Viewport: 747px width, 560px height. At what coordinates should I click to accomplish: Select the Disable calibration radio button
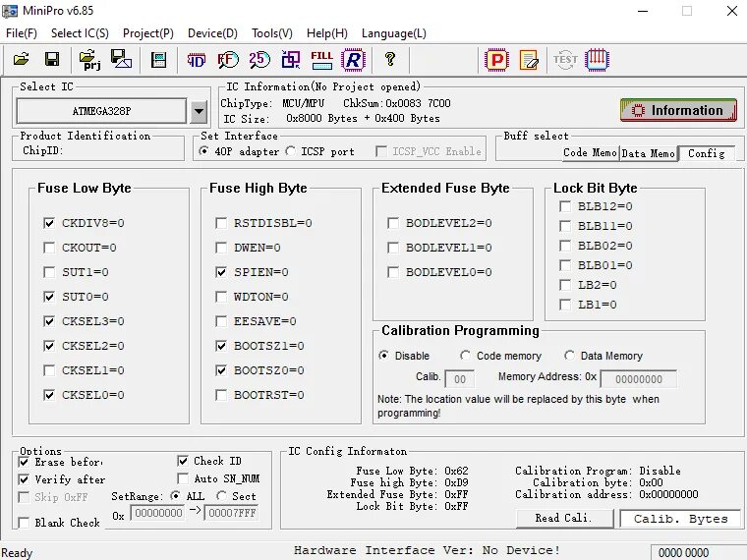[x=383, y=356]
